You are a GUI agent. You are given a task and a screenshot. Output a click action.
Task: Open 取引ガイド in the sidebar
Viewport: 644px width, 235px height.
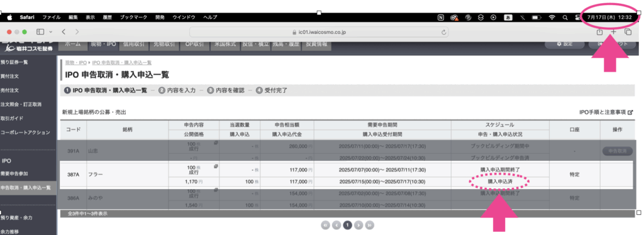[x=12, y=118]
